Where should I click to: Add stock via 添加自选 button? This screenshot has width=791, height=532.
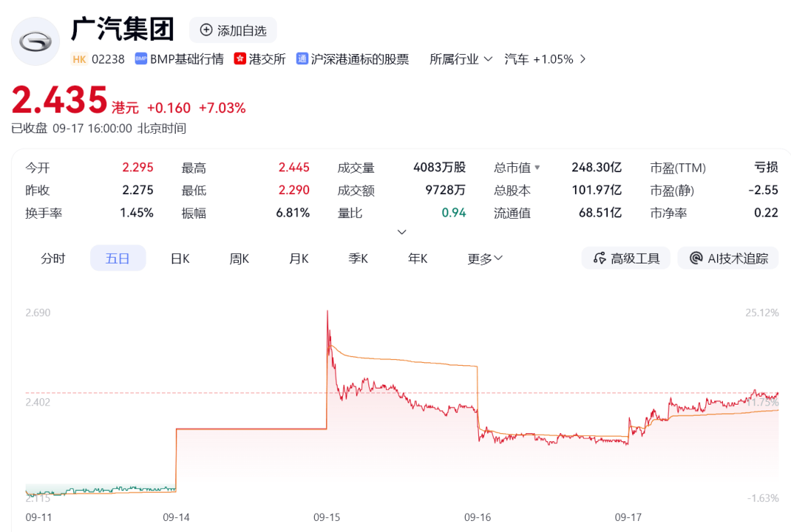pos(233,30)
